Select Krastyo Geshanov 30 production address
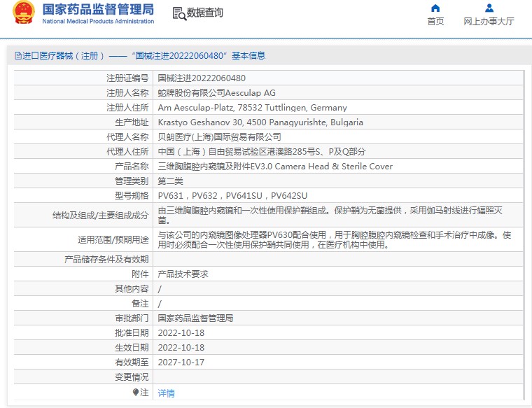 coord(260,122)
